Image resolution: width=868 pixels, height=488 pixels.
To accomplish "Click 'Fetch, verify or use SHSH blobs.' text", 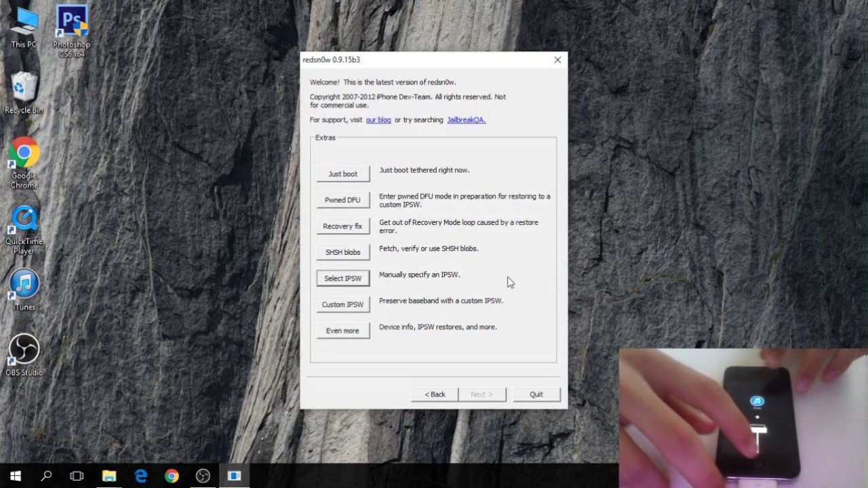I will click(x=429, y=249).
